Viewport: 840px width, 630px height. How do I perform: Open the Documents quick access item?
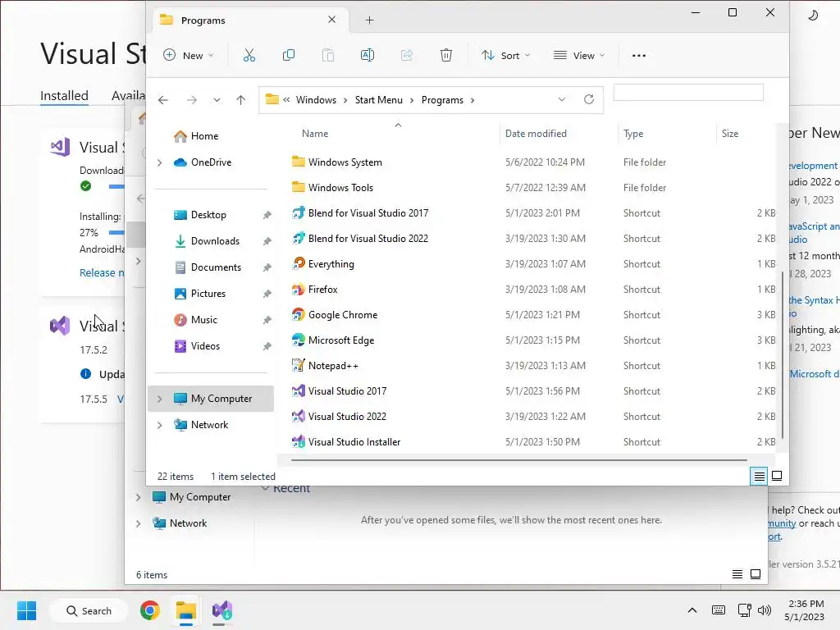tap(208, 267)
